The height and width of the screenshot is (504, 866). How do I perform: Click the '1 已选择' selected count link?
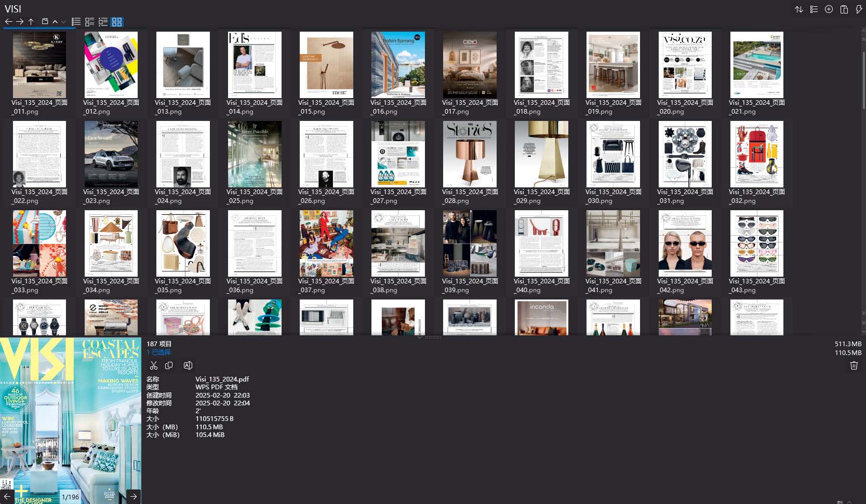pyautogui.click(x=158, y=352)
